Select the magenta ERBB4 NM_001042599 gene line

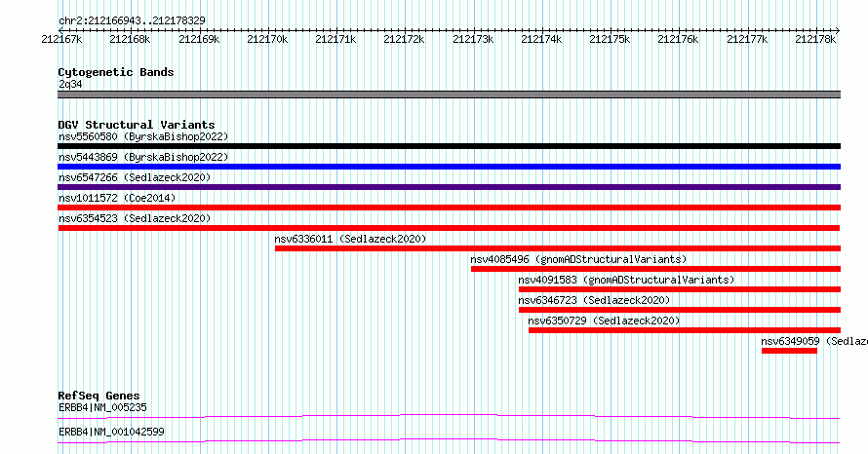pyautogui.click(x=449, y=440)
